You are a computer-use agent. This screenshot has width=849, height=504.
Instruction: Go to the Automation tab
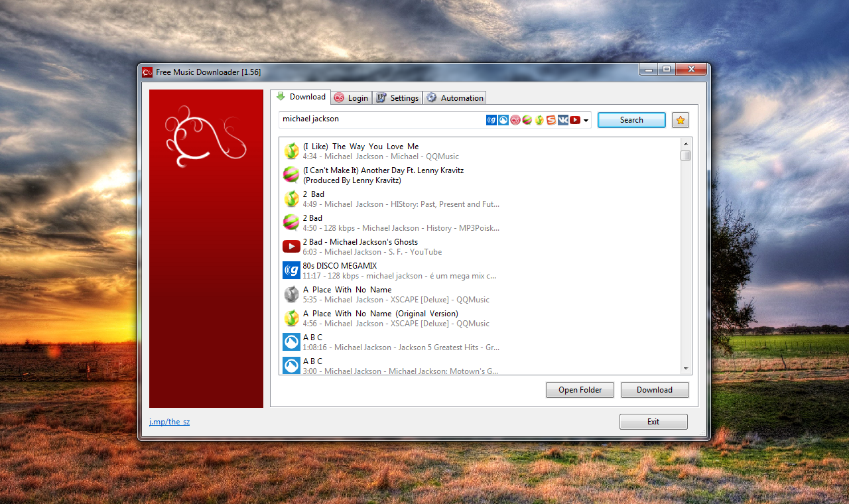[x=455, y=98]
